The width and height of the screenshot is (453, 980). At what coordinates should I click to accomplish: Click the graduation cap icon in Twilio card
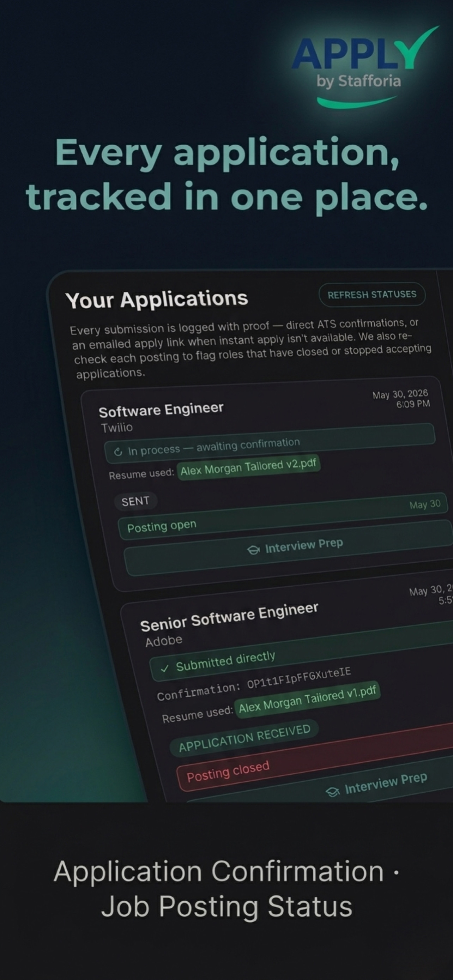(x=253, y=550)
